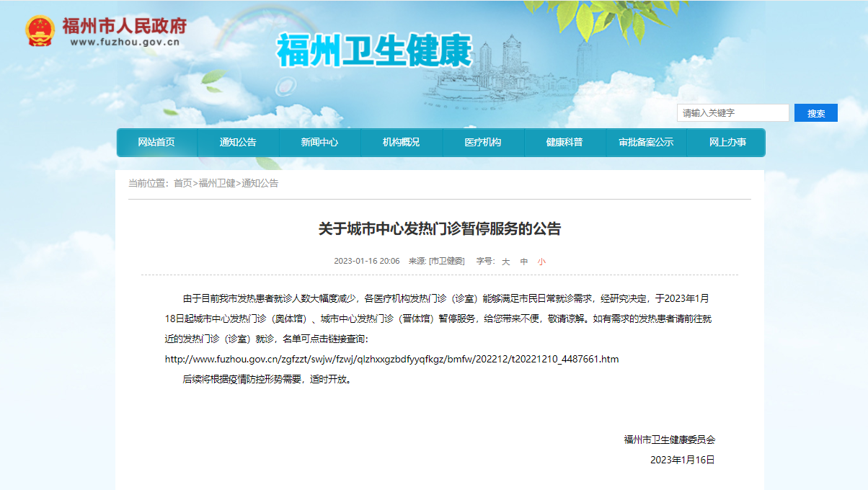This screenshot has width=868, height=490.
Task: Go to 新闻中心 in navigation bar
Action: tap(319, 143)
